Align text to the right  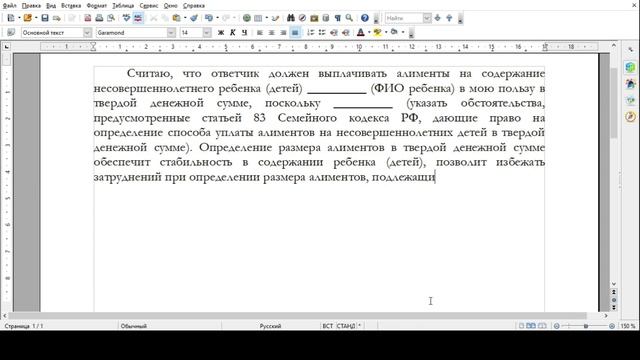tap(283, 32)
